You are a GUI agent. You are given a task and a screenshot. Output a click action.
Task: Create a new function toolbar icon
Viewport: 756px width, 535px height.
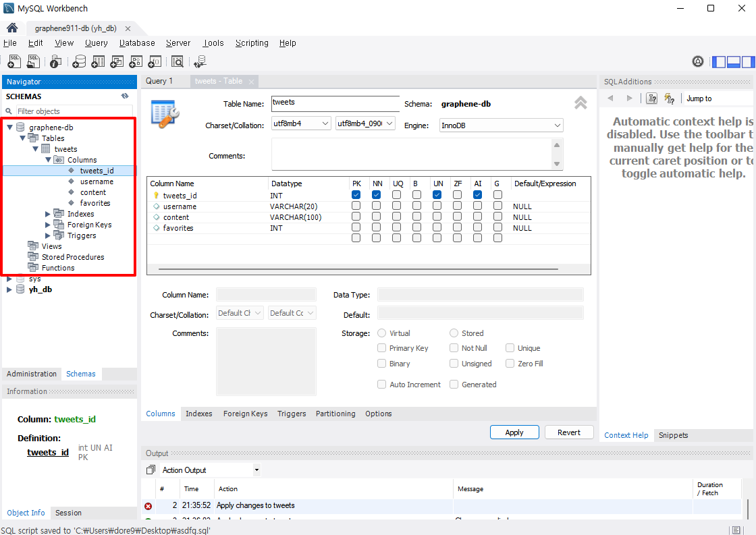tap(155, 61)
